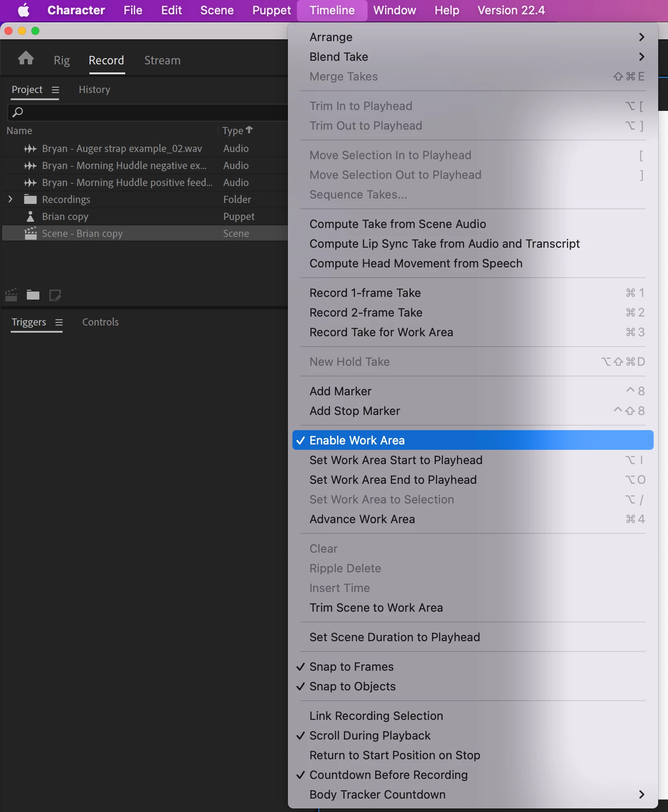The image size is (668, 812).
Task: Expand the Arrange submenu
Action: tap(473, 37)
